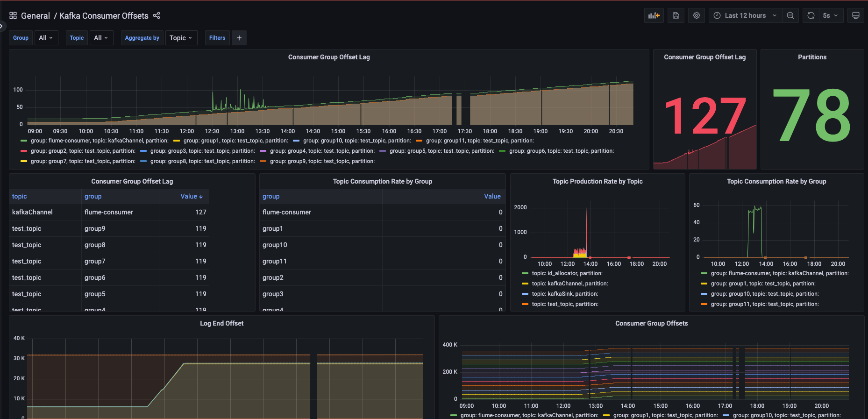Screen dimensions: 868x419
Task: Refresh the dashboard now
Action: pyautogui.click(x=811, y=15)
